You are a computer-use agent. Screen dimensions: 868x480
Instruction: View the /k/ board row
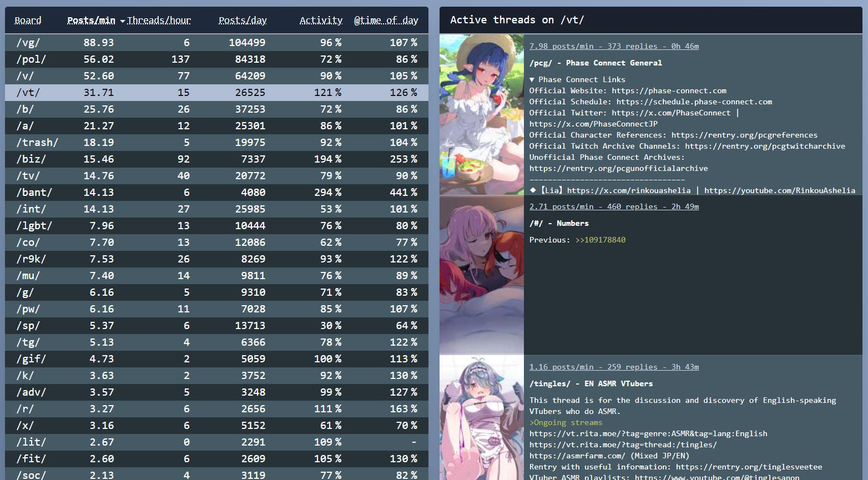(216, 376)
